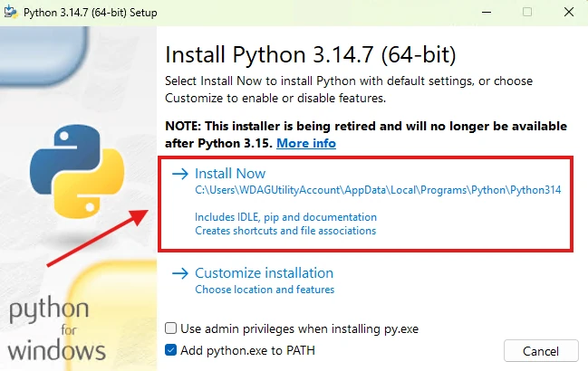Click the disabled maximize button
The image size is (588, 371).
pos(527,12)
